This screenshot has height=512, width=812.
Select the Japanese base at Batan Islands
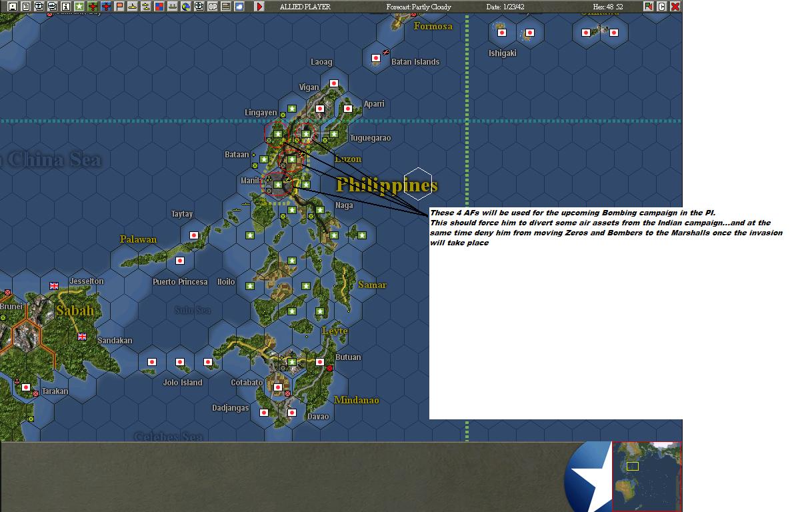point(376,59)
